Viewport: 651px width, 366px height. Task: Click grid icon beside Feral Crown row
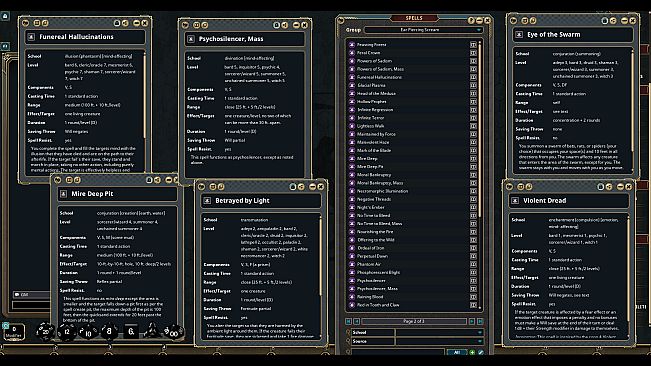(x=473, y=53)
